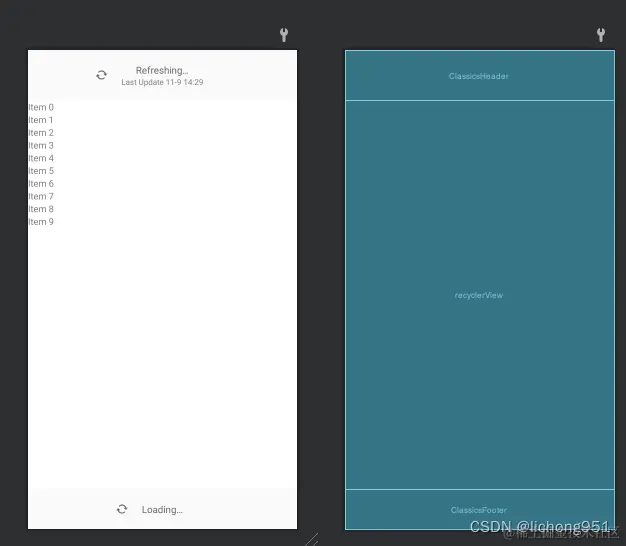
Task: Select the Last Update 11-9 14:29 text
Action: [162, 82]
